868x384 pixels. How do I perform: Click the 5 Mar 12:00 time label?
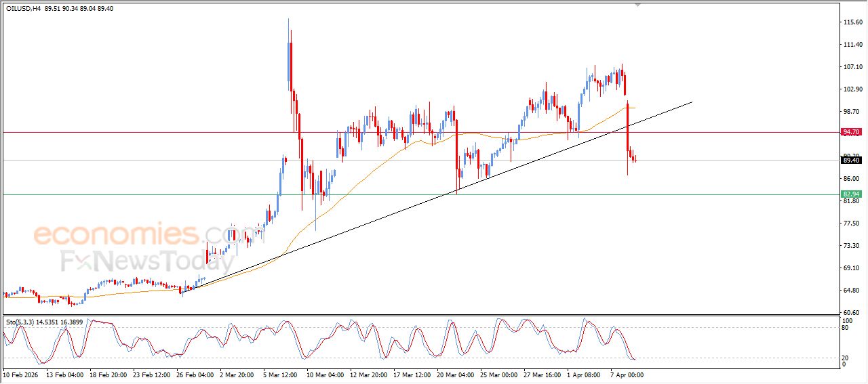click(x=279, y=374)
